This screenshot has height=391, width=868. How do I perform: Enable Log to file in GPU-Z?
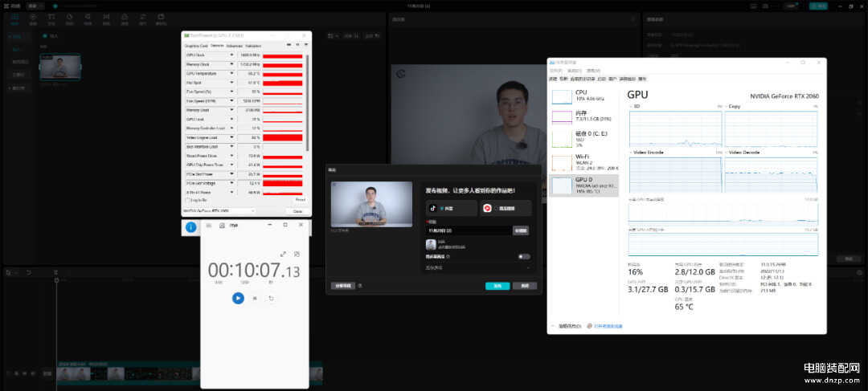[187, 200]
